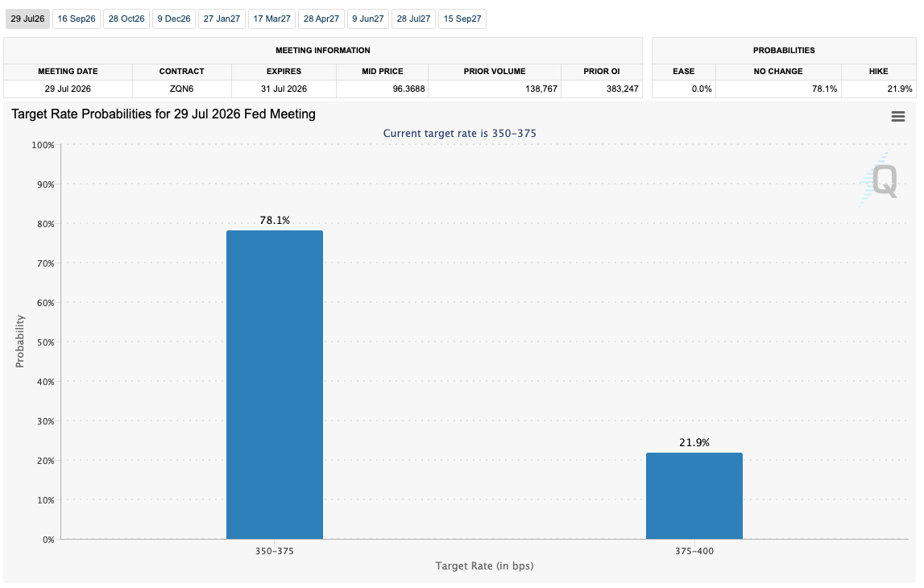The image size is (924, 588).
Task: Click the NO CHANGE probability value 78.1%
Action: tap(824, 89)
